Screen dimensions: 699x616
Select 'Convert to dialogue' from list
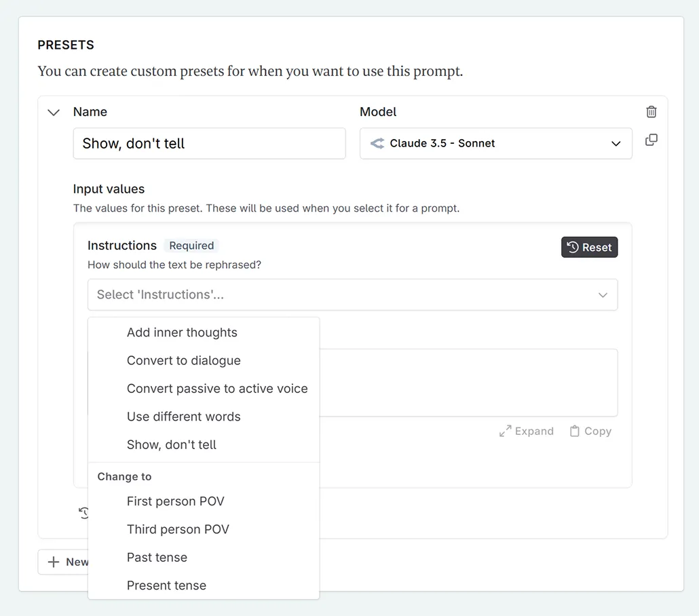(x=183, y=361)
